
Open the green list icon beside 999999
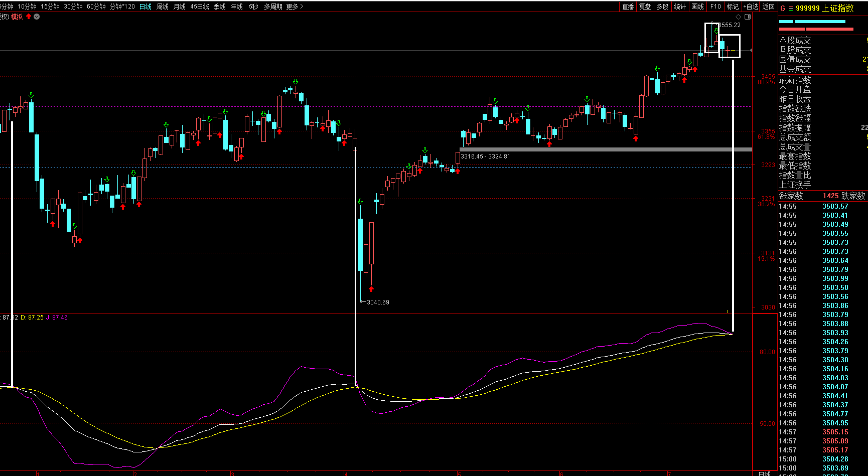coord(791,9)
